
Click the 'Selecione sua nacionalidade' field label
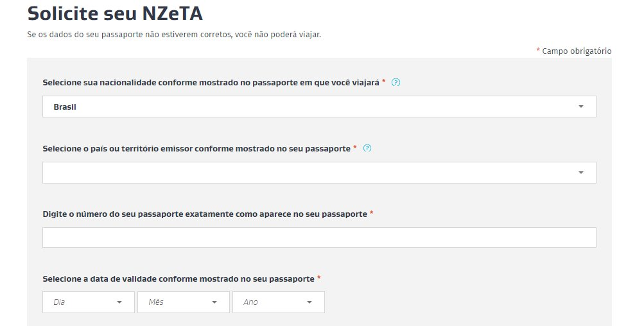click(211, 83)
